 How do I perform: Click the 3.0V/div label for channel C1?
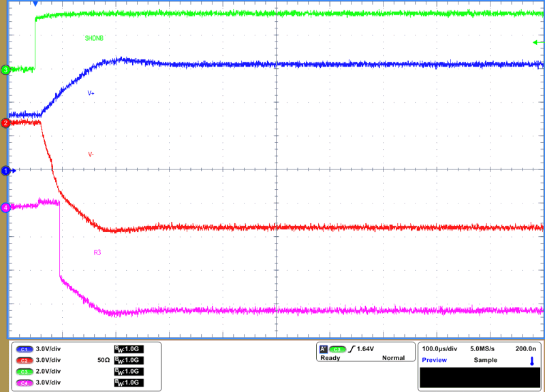pos(48,349)
